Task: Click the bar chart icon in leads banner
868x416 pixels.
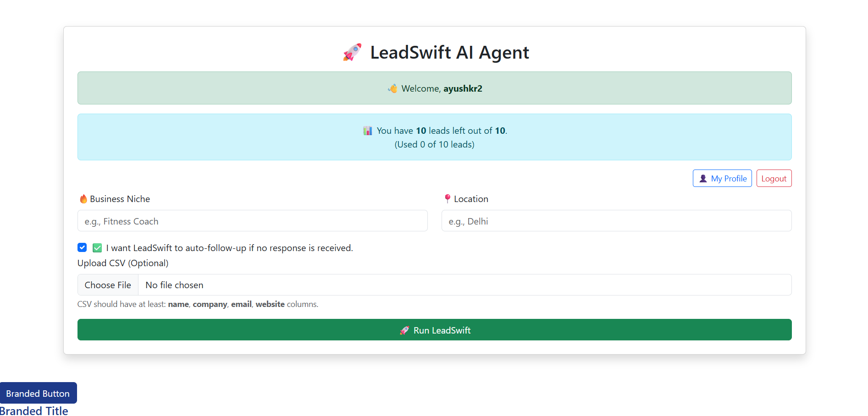Action: tap(368, 131)
